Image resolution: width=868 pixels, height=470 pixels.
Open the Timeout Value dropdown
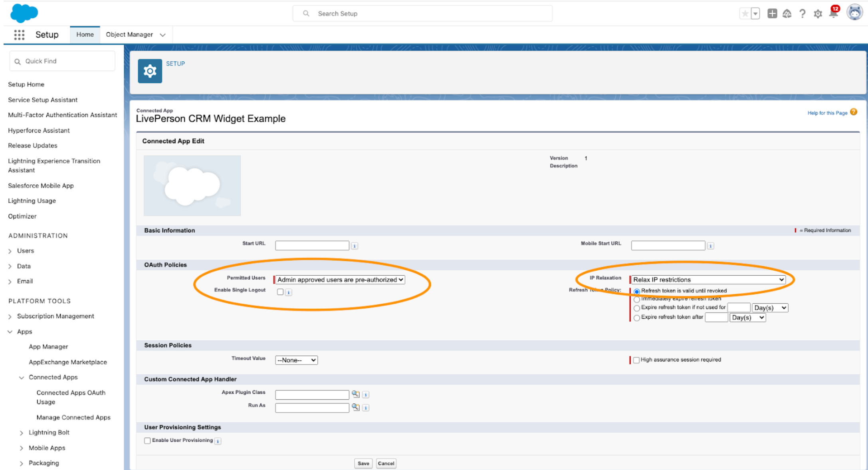coord(296,360)
